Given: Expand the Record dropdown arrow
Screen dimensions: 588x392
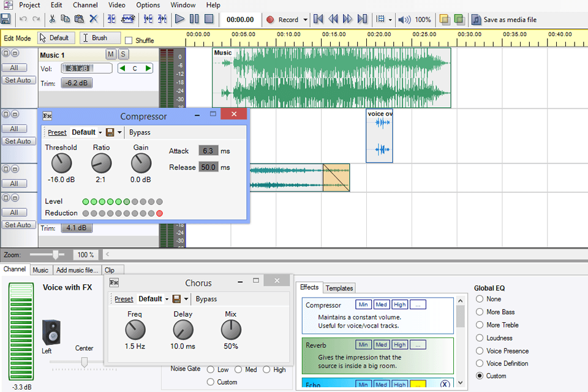Looking at the screenshot, I should point(306,20).
